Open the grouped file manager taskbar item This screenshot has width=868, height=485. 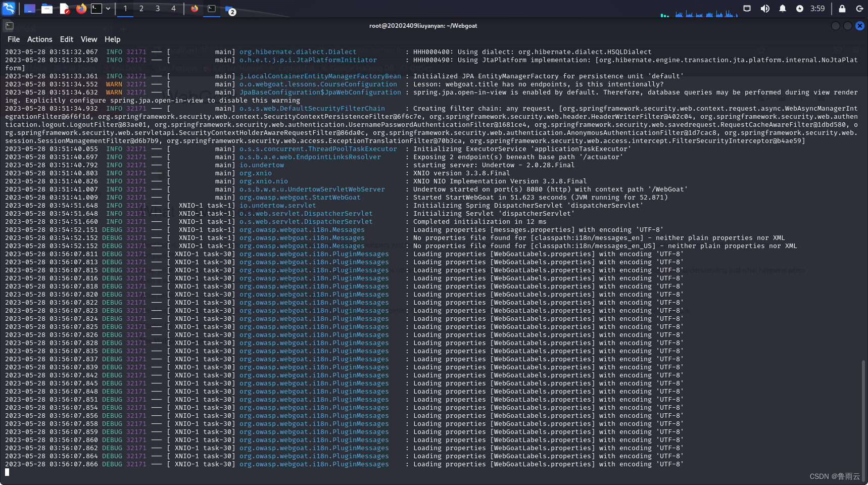point(230,10)
